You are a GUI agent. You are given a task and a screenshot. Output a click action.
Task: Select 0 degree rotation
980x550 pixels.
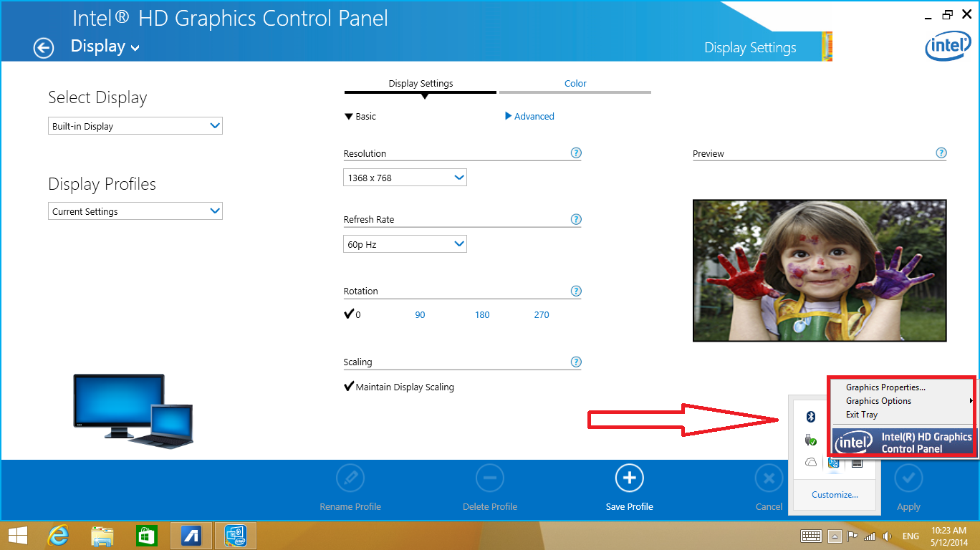click(x=352, y=314)
